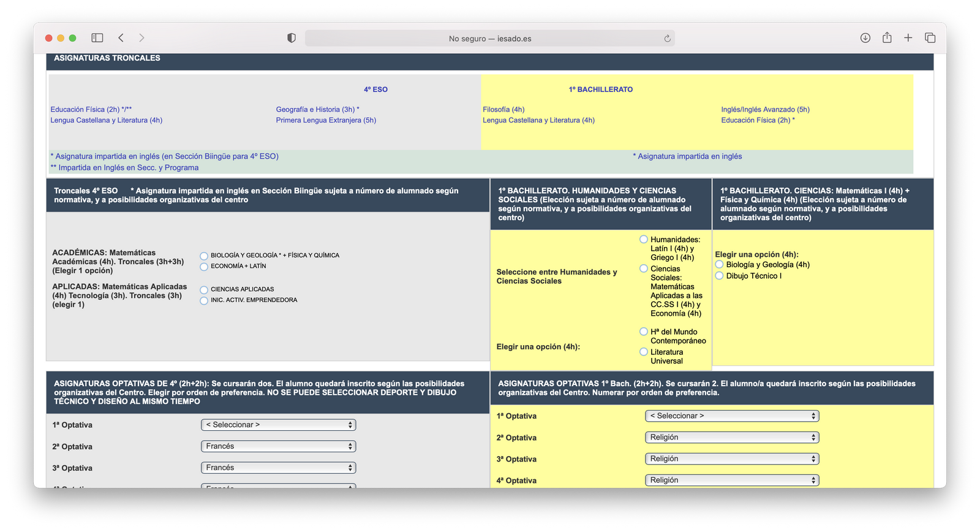Show downloads in Safari toolbar
The image size is (980, 532).
click(x=865, y=38)
